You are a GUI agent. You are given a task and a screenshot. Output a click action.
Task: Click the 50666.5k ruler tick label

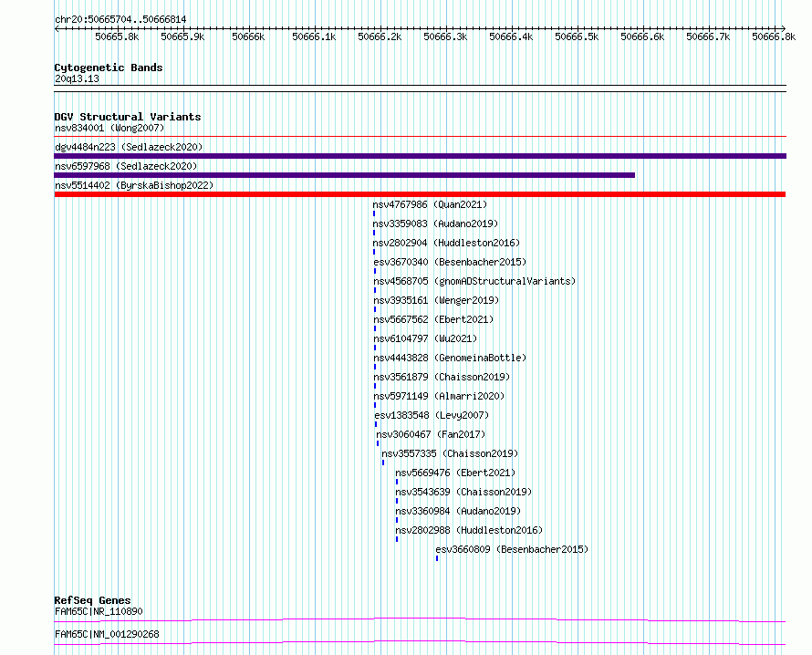[x=577, y=36]
